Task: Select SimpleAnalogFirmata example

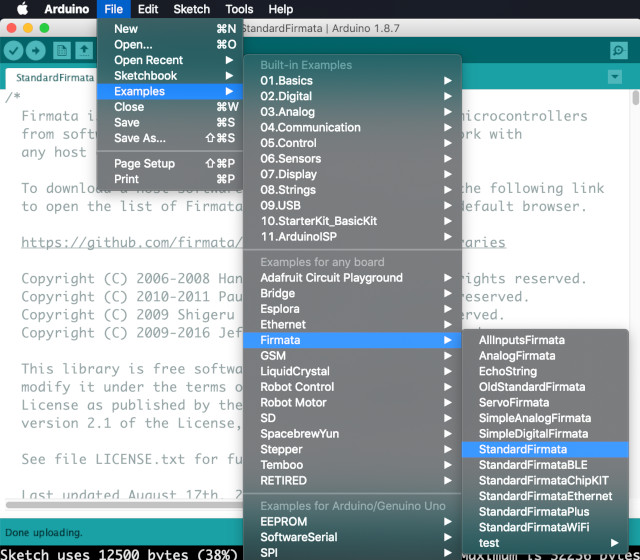Action: [x=545, y=418]
